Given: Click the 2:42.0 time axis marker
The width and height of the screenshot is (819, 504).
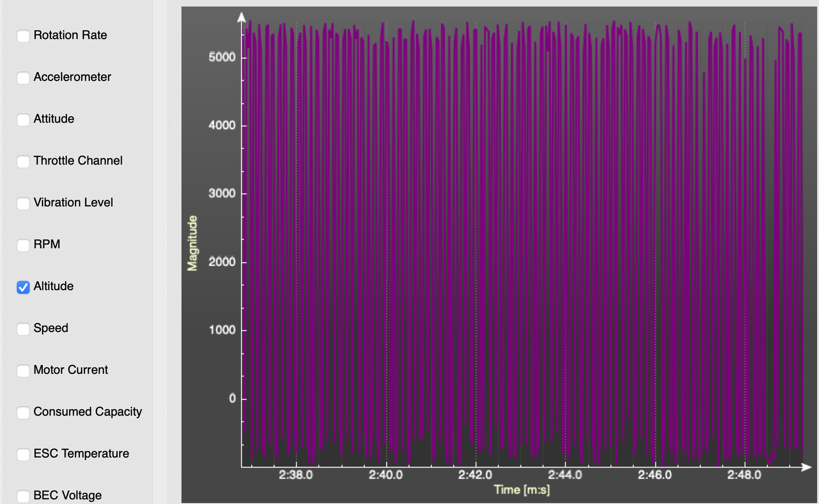Looking at the screenshot, I should click(x=475, y=475).
